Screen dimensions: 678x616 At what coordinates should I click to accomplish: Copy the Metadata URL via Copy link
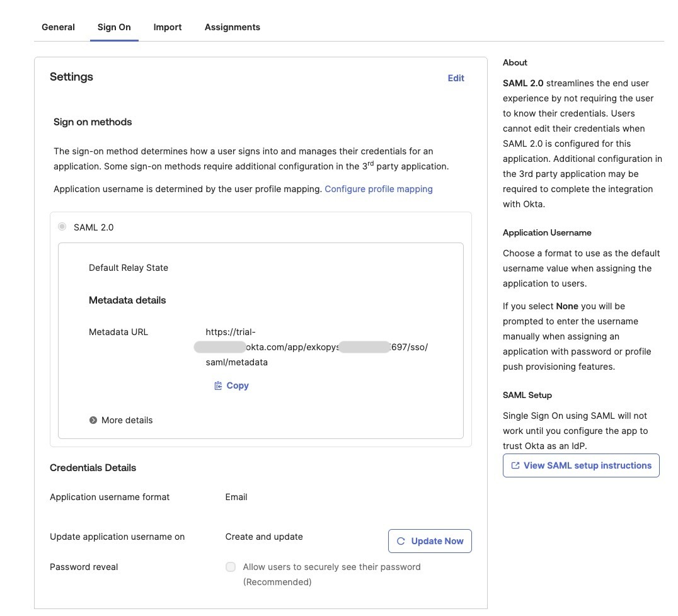coord(237,385)
